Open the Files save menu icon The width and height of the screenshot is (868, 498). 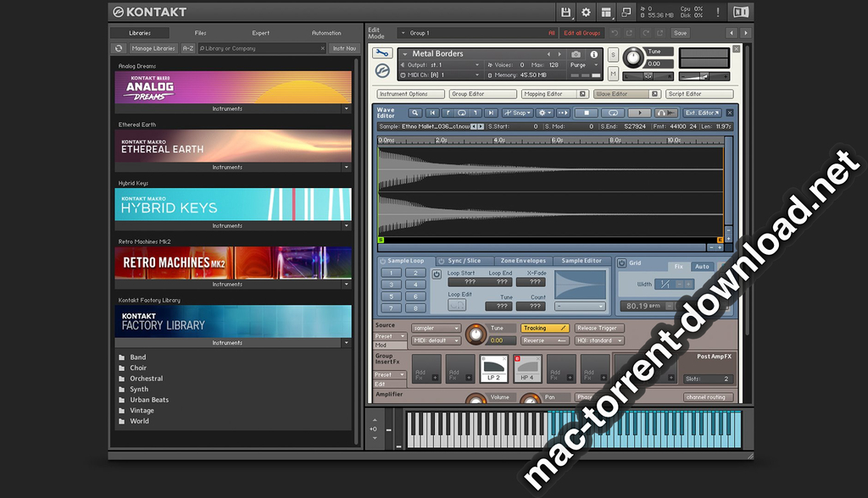click(565, 12)
